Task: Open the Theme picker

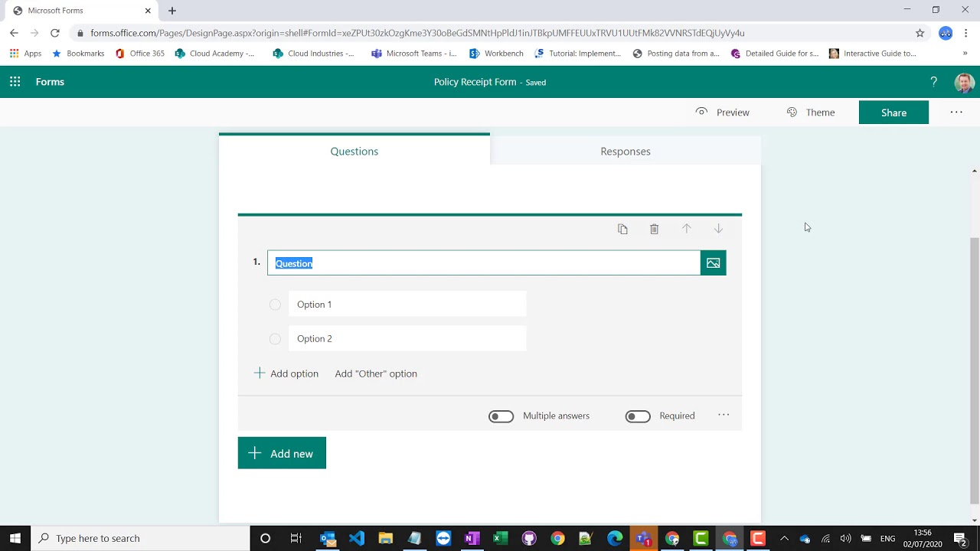Action: click(x=811, y=112)
